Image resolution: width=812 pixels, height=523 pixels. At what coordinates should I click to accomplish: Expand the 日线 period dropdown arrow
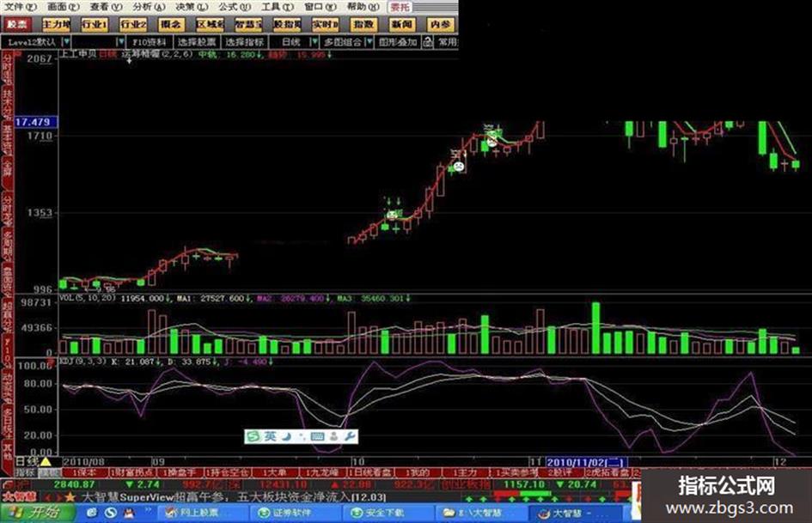pyautogui.click(x=314, y=42)
